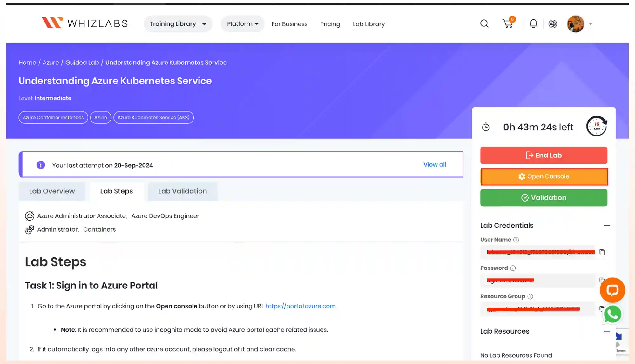Click the Open Console button
Screen dimensions: 635x364
544,176
